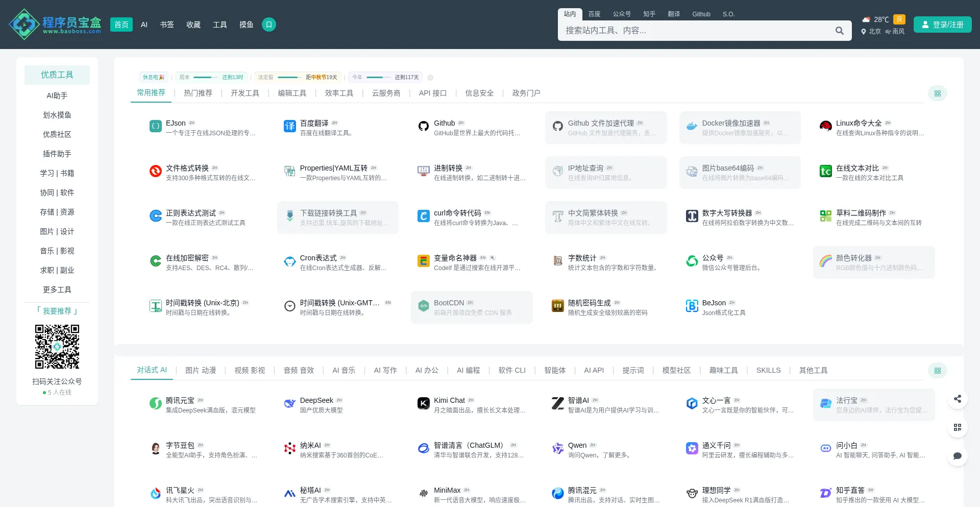The width and height of the screenshot is (980, 507).
Task: Select 优质工具 in the sidebar
Action: 57,75
